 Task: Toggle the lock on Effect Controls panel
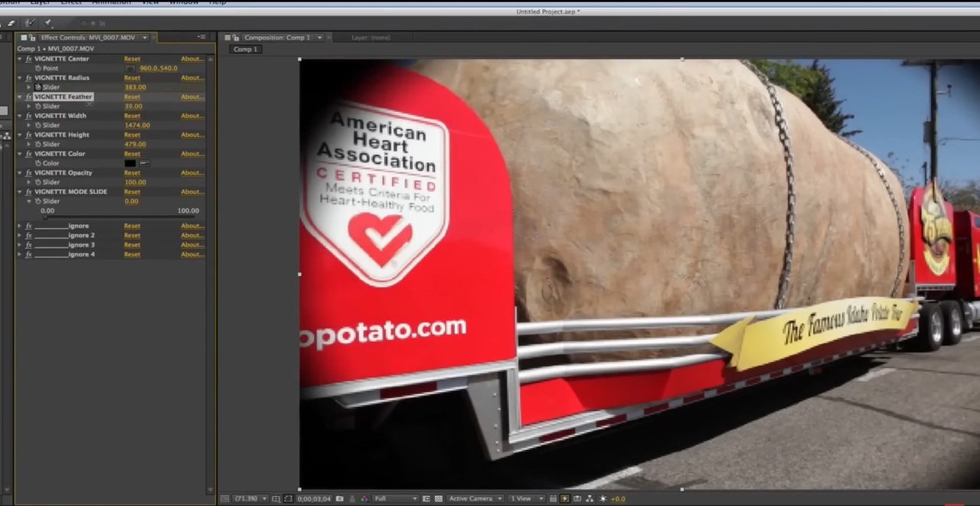point(32,38)
